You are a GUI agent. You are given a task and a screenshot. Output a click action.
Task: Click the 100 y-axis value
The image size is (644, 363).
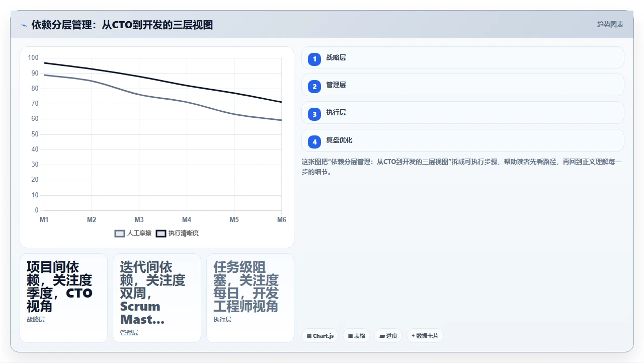click(33, 58)
